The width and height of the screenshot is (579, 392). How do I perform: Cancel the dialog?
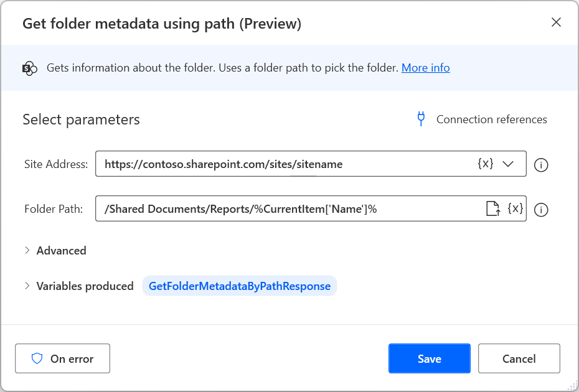(519, 358)
